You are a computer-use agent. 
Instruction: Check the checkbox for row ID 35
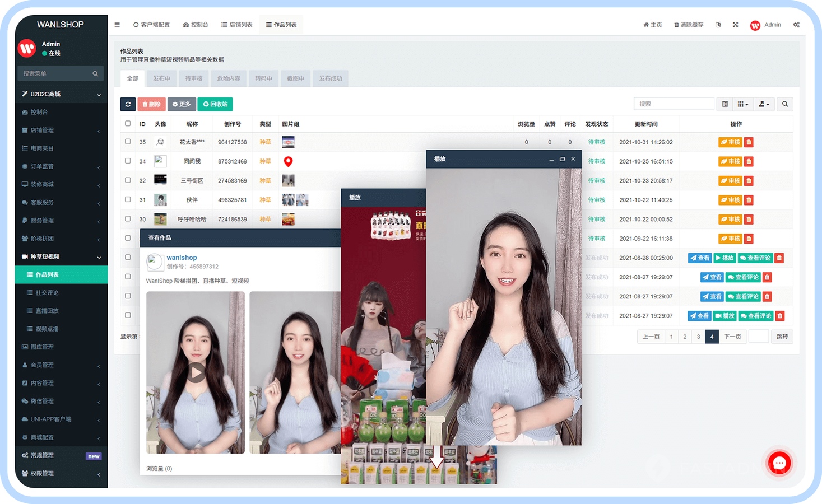point(128,142)
